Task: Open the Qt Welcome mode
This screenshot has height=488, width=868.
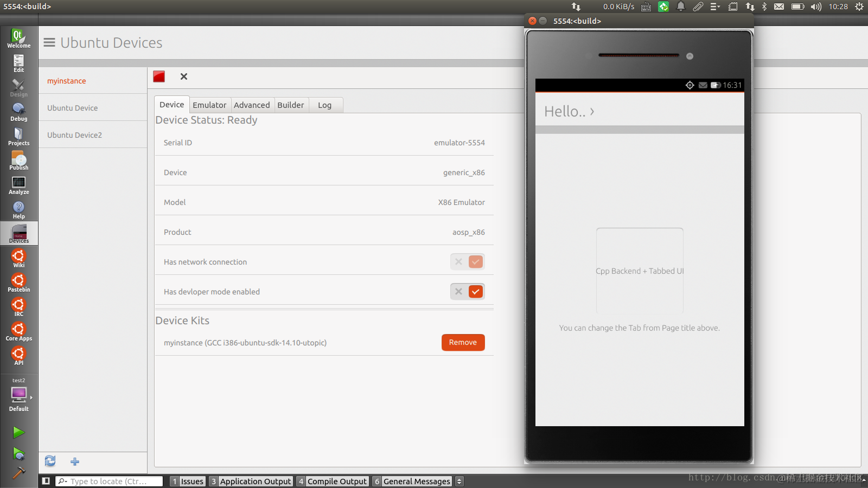Action: pyautogui.click(x=18, y=38)
